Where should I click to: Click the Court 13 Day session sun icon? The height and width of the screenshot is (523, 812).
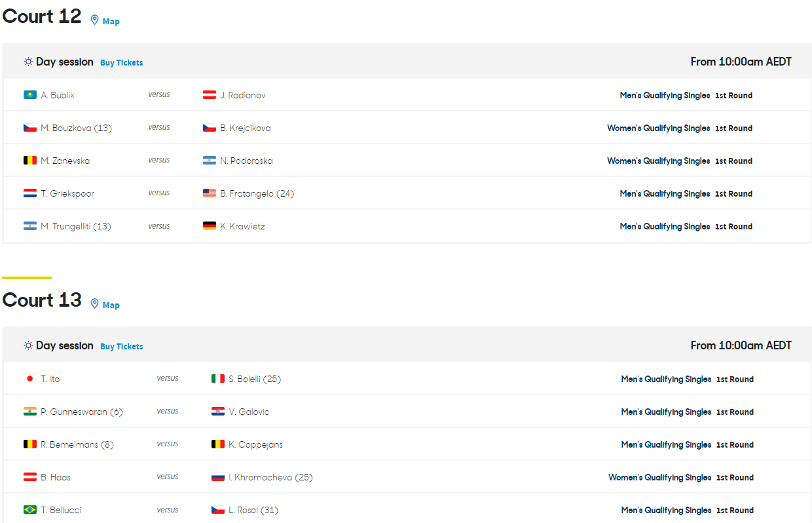pos(28,345)
